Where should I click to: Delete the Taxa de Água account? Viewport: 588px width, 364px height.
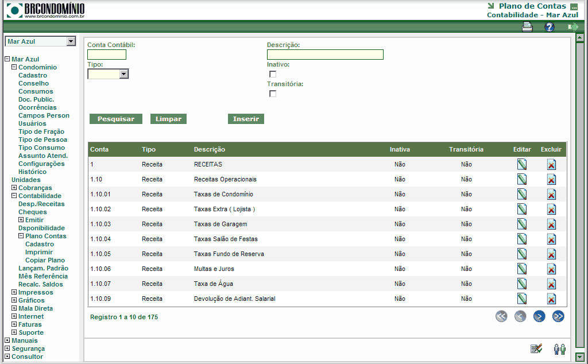pos(551,284)
